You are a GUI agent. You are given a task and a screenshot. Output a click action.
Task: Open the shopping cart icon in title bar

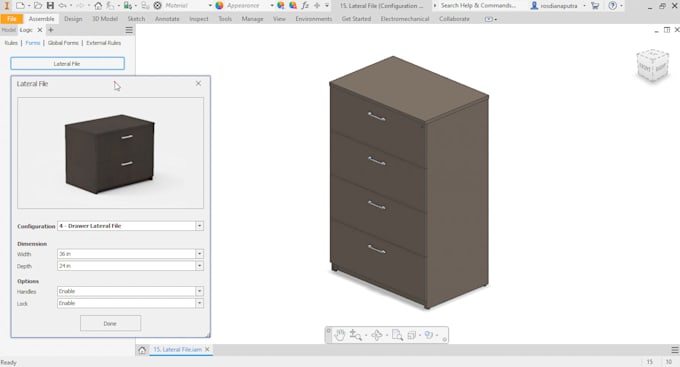coord(595,6)
